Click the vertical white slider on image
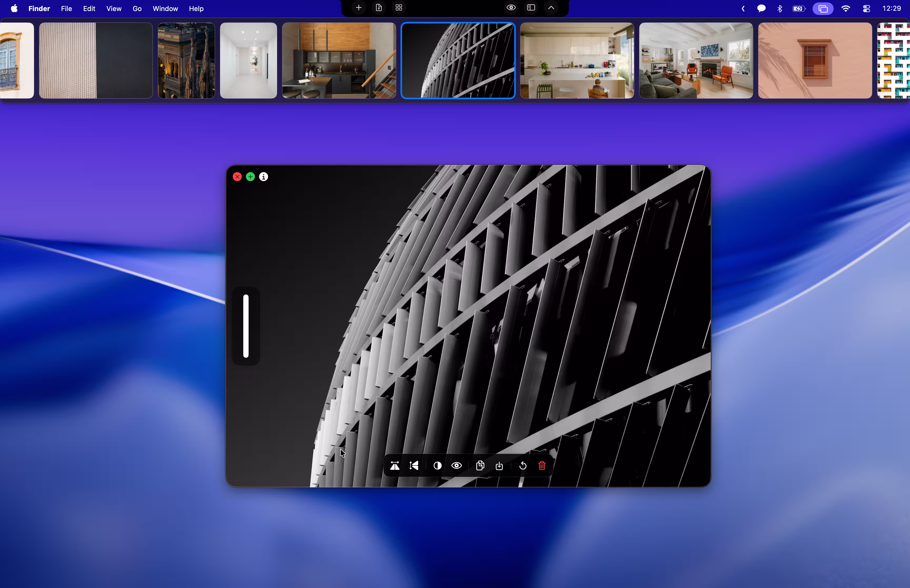This screenshot has height=588, width=910. [x=246, y=326]
